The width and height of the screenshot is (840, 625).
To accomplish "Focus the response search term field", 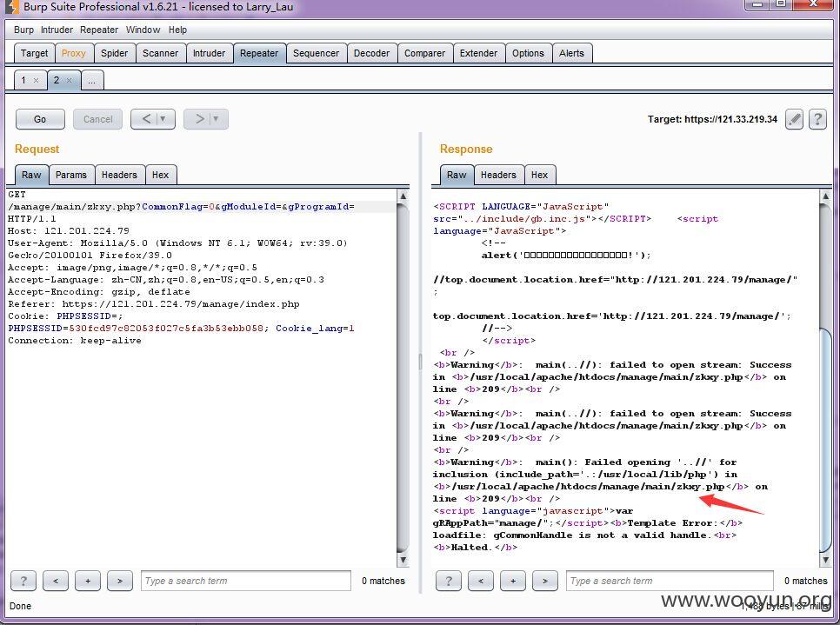I will click(x=670, y=581).
